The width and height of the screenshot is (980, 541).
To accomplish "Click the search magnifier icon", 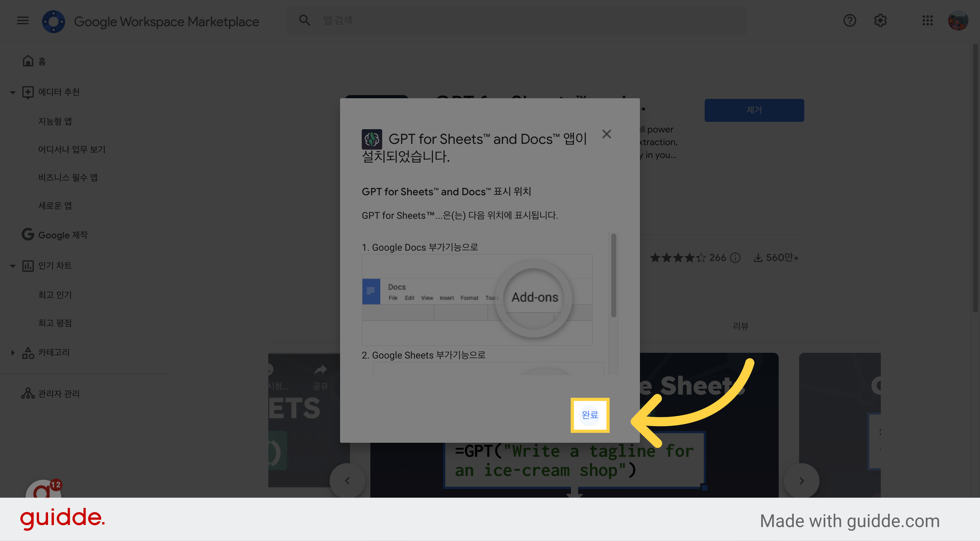I will (304, 20).
